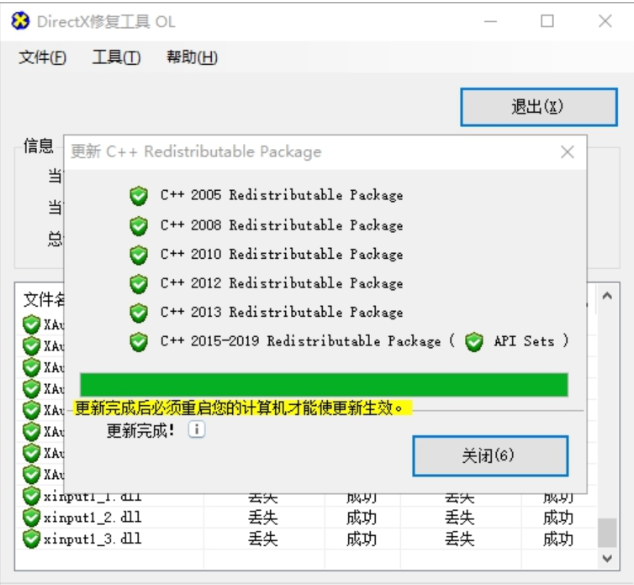634x585 pixels.
Task: Click the 关闭(6) button in update dialog
Action: coord(490,456)
